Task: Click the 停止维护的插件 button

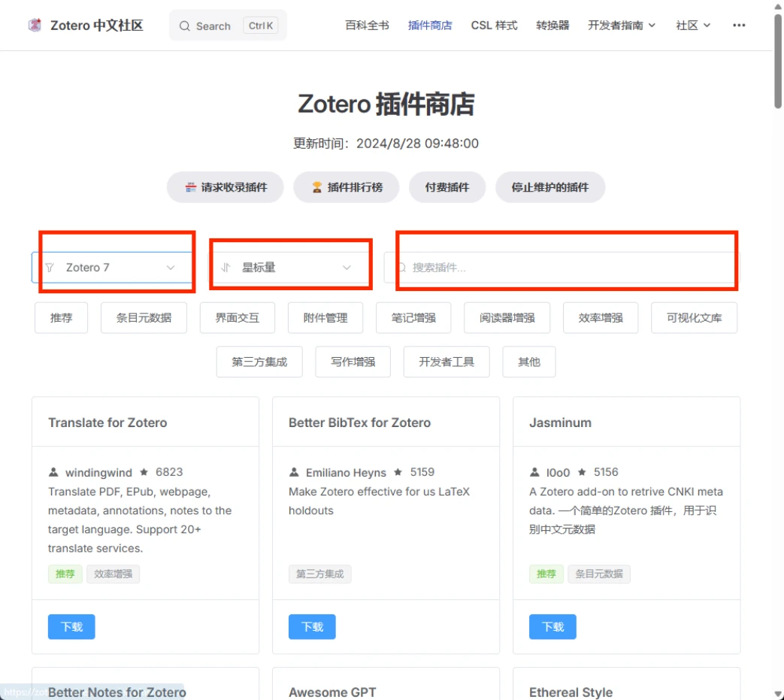Action: click(x=550, y=187)
